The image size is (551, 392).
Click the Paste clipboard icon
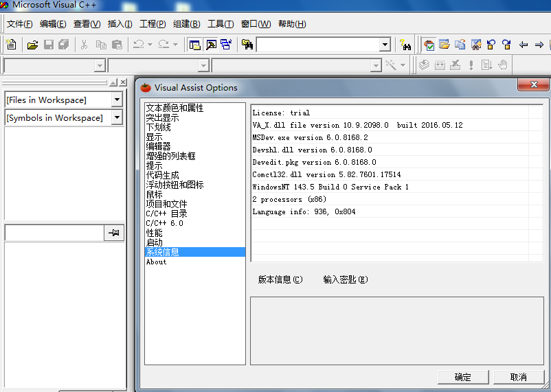[117, 45]
